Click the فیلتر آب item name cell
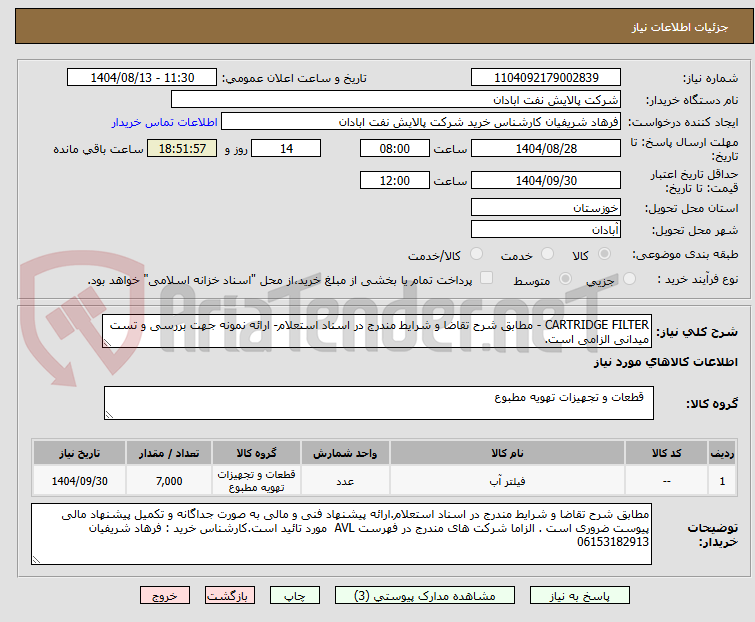Screen dimensions: 755x622 507,480
